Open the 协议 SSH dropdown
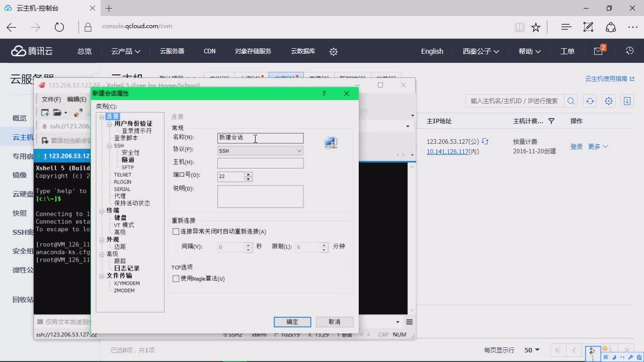Viewport: 644px width, 362px height. (x=260, y=150)
